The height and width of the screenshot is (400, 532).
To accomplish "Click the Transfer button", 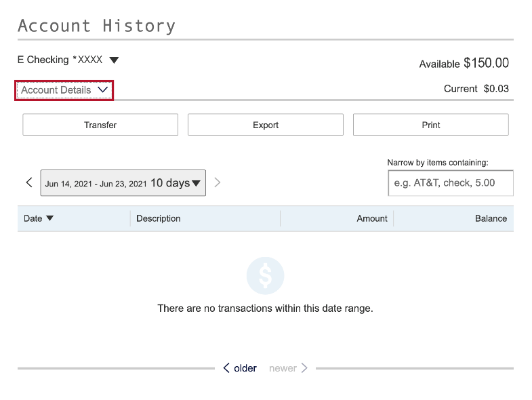I will [100, 125].
